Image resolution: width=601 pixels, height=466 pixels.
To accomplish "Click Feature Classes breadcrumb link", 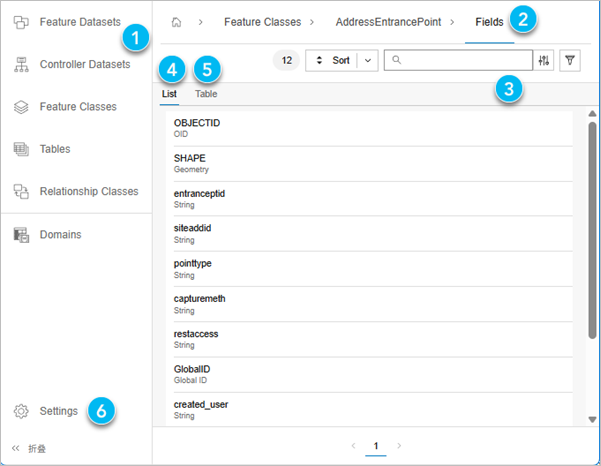I will pos(263,22).
